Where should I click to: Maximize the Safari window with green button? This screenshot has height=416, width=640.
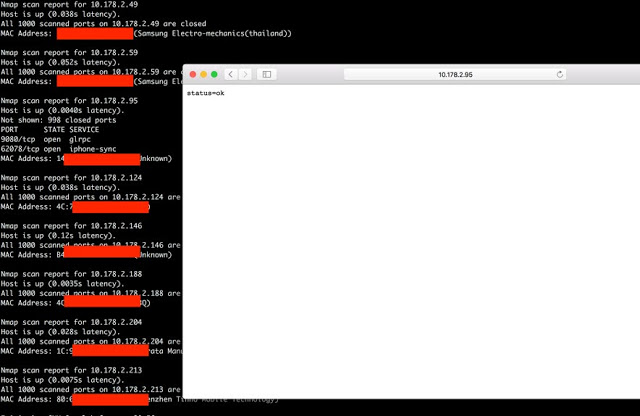(214, 75)
